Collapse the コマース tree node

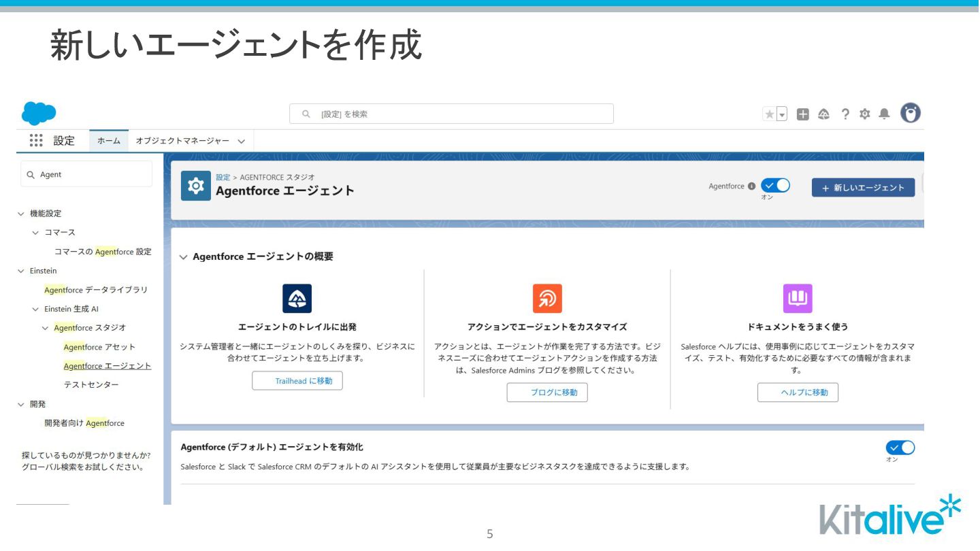(x=36, y=233)
